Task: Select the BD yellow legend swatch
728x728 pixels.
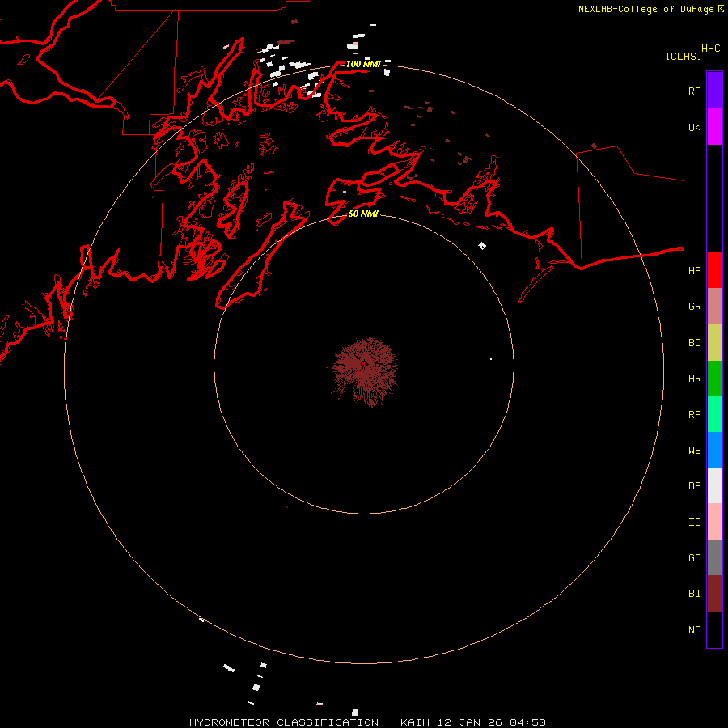Action: pos(714,343)
